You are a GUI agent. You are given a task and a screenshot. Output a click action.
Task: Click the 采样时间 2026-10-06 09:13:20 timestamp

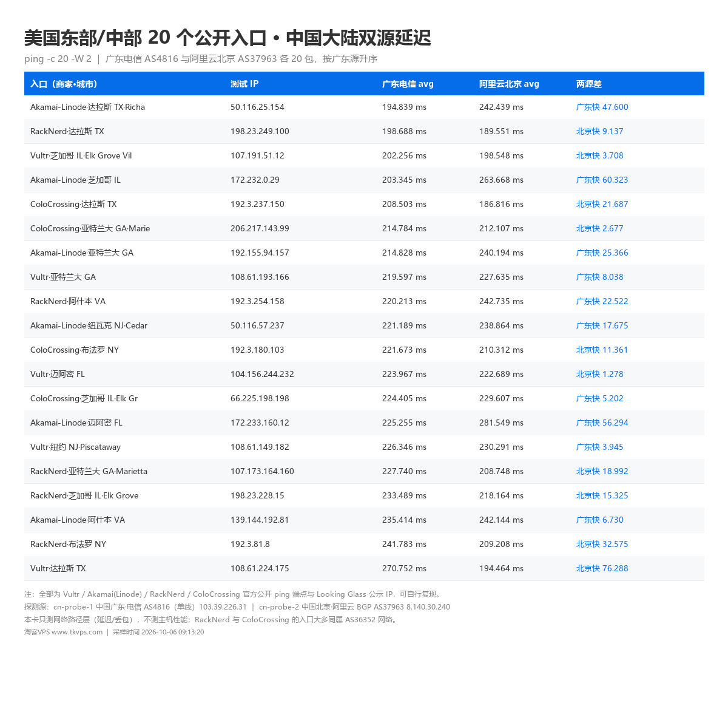(x=158, y=632)
